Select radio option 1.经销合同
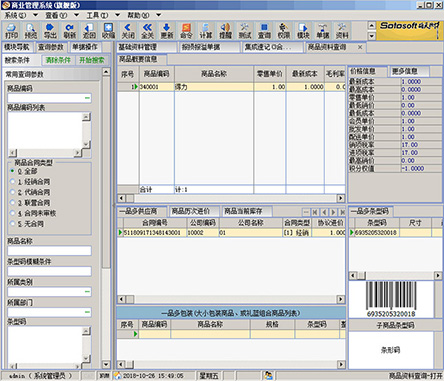 click(x=13, y=182)
